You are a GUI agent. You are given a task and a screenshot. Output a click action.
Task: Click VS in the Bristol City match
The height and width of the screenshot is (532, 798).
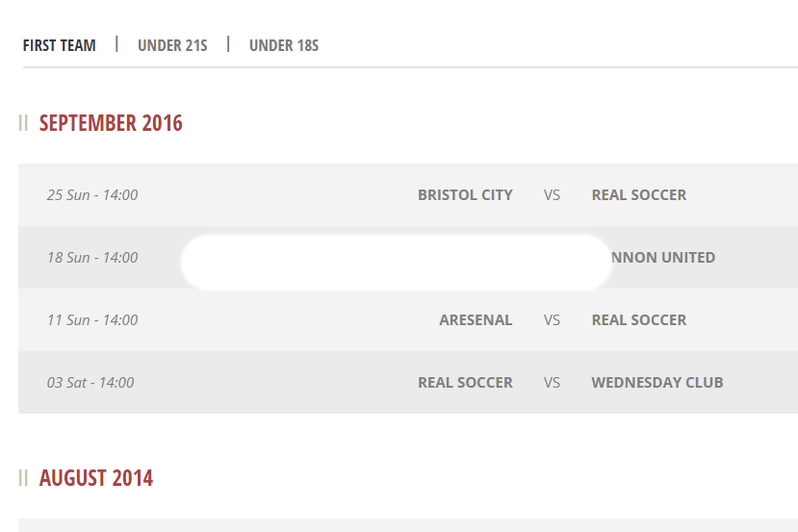click(x=552, y=195)
